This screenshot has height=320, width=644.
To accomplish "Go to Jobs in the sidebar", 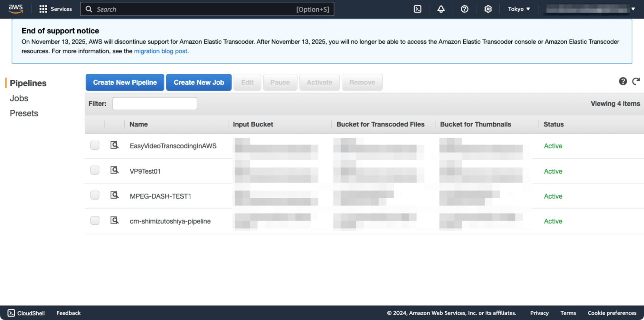I will pyautogui.click(x=19, y=98).
